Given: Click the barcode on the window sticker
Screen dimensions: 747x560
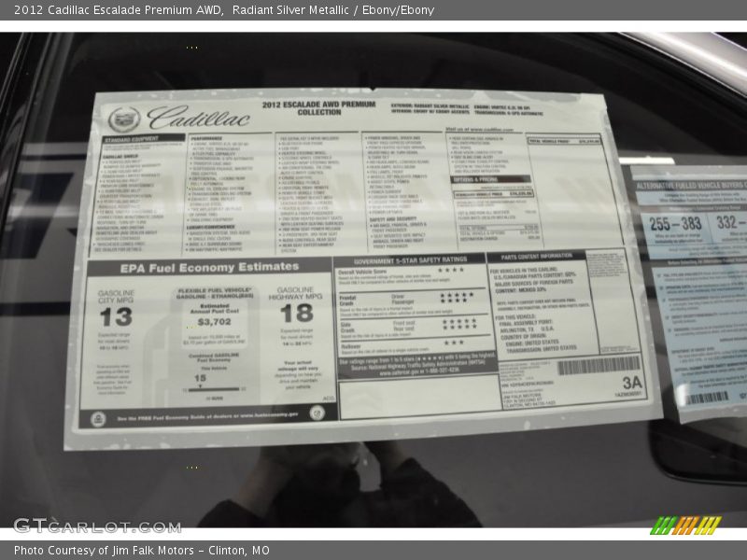Looking at the screenshot, I should click(x=599, y=366).
